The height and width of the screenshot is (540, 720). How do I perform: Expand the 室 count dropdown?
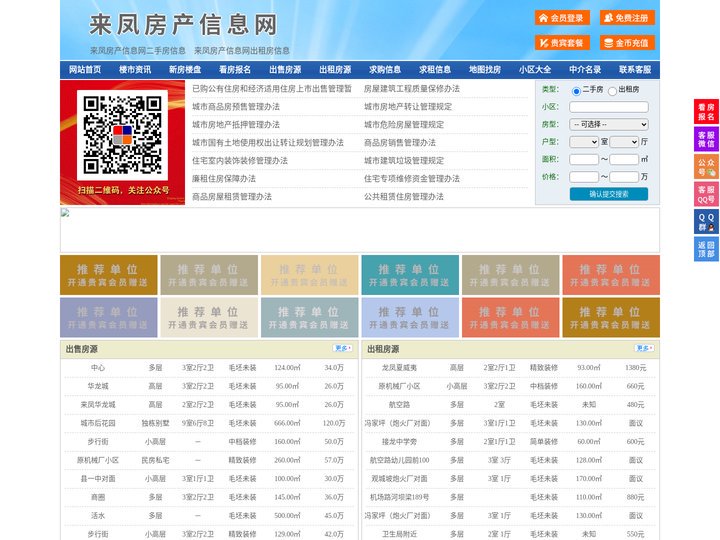pos(584,142)
